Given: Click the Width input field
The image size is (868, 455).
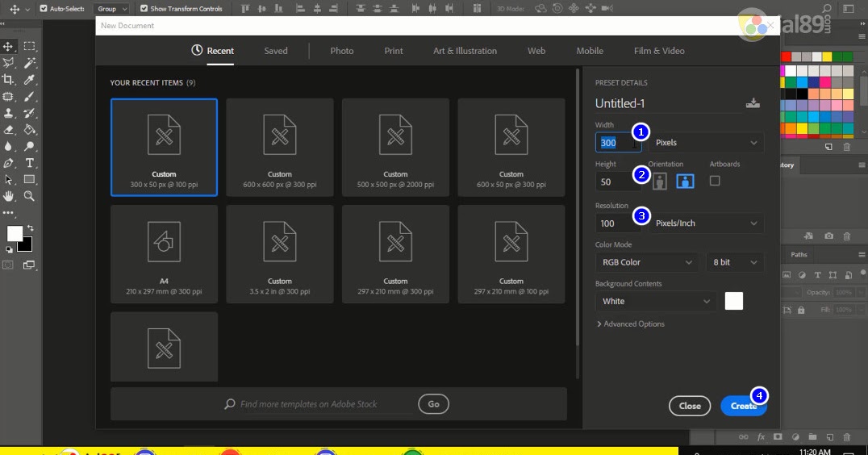Looking at the screenshot, I should 619,143.
